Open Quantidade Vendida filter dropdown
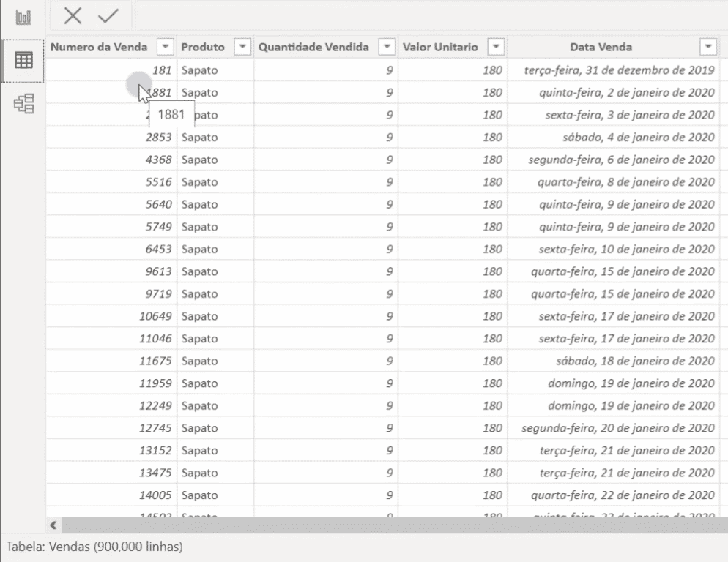Screen dimensions: 728x562 (387, 46)
